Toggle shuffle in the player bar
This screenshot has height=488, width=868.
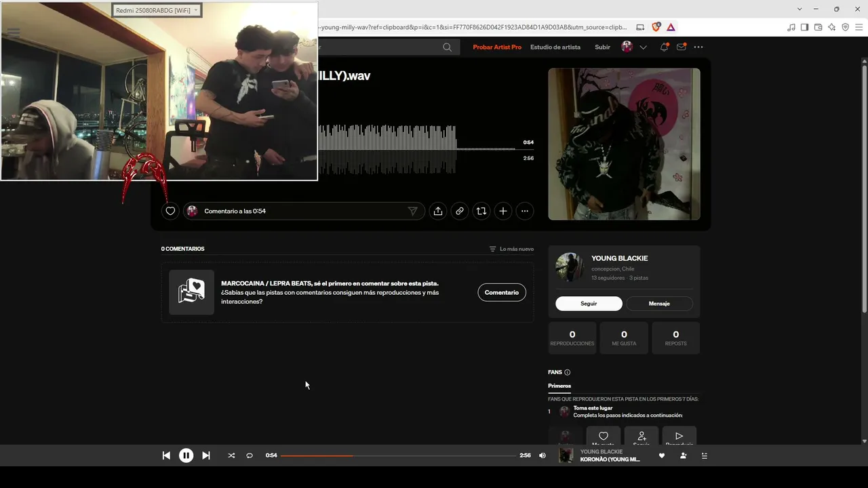tap(231, 455)
